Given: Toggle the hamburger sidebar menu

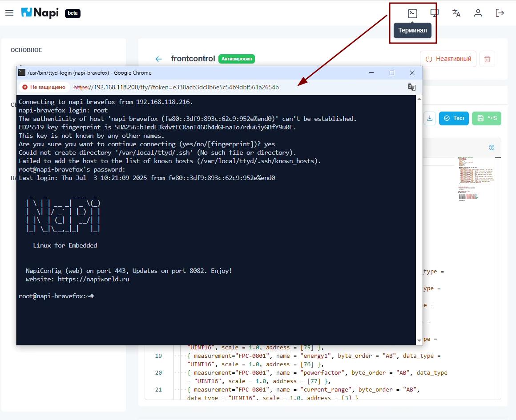Looking at the screenshot, I should 9,13.
